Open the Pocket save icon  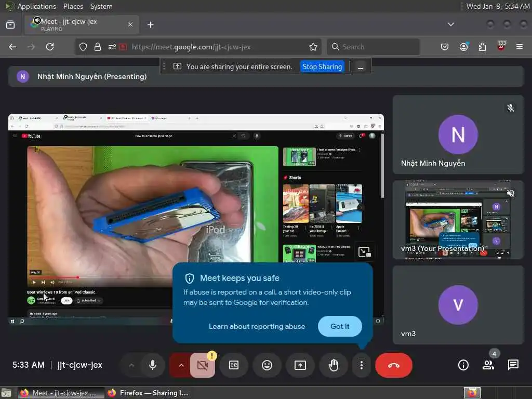tap(445, 47)
